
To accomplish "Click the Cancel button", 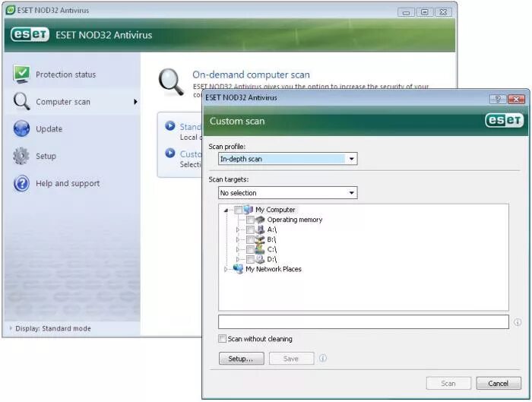I will tap(499, 383).
